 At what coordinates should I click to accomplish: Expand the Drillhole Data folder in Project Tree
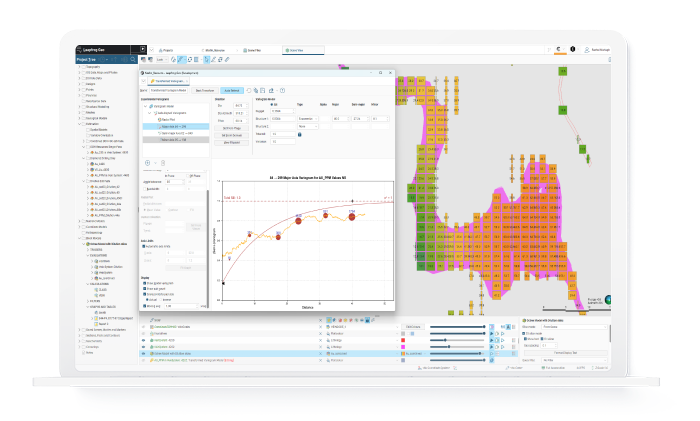pyautogui.click(x=79, y=78)
